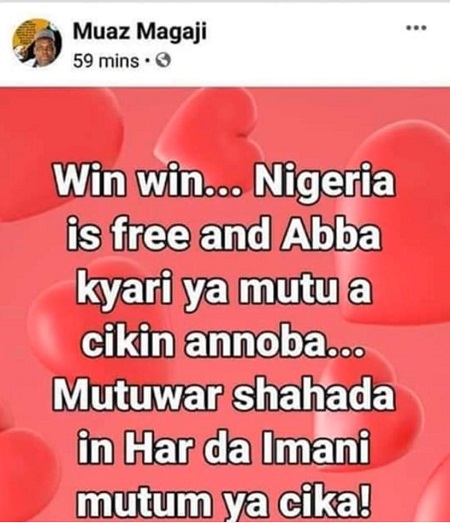
Task: Click the word "Imani" in the post
Action: 316,447
